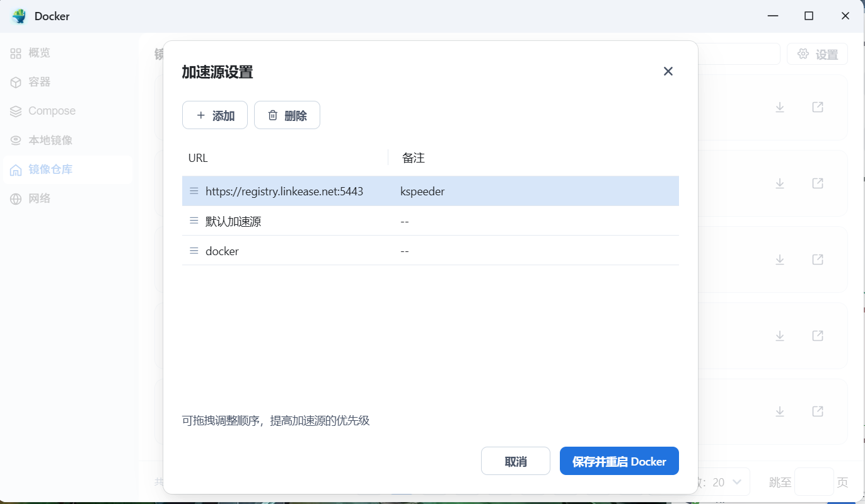865x504 pixels.
Task: Select the https://registry.linkease.net:5443 URL
Action: coord(284,191)
